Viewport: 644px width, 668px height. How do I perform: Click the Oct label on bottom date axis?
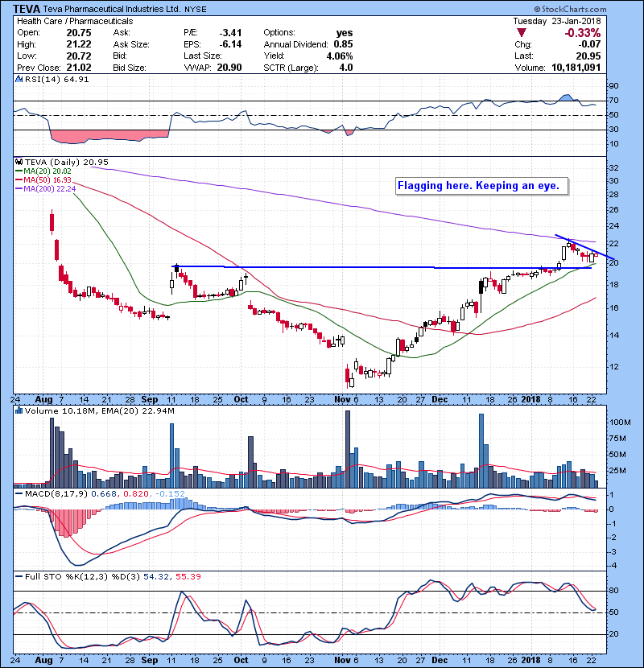coord(241,660)
